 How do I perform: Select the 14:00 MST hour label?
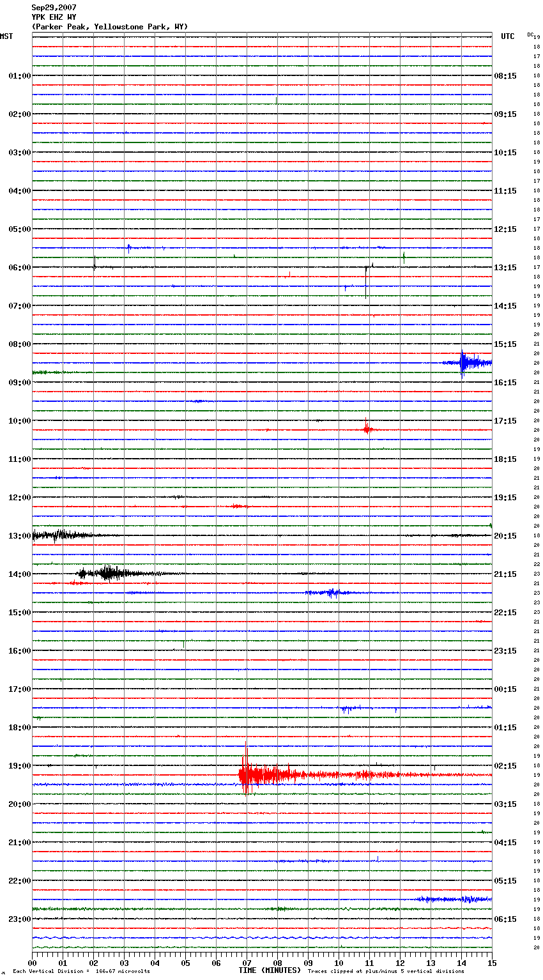(20, 574)
